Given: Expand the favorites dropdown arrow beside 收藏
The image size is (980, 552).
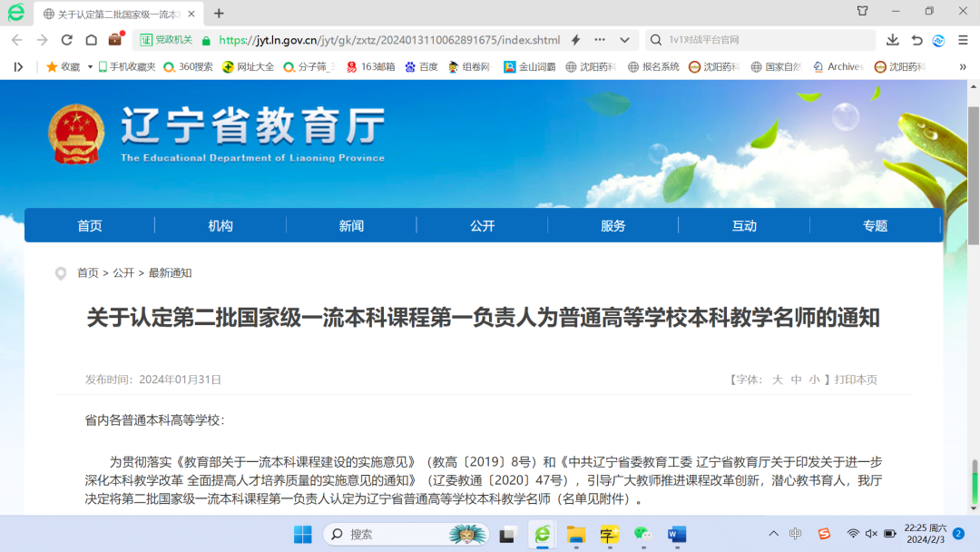Looking at the screenshot, I should click(90, 67).
